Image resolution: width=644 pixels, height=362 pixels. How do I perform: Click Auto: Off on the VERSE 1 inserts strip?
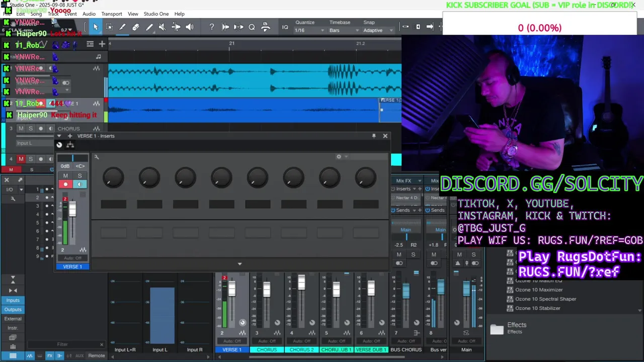pyautogui.click(x=72, y=258)
